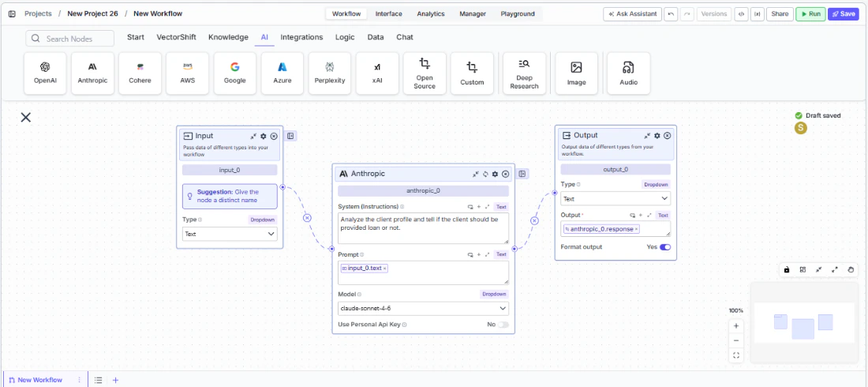Delete the Anthropic node
This screenshot has height=387, width=868.
pyautogui.click(x=505, y=174)
